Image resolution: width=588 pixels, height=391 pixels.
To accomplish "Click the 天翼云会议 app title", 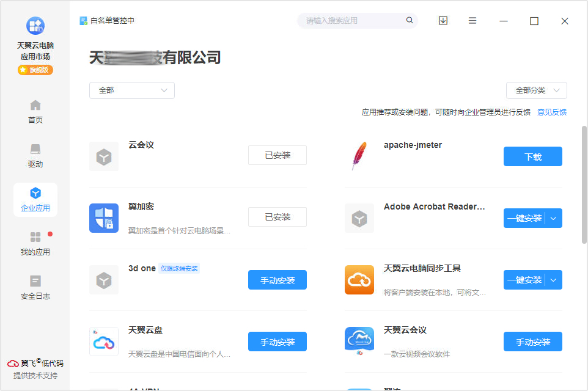I will click(x=405, y=330).
